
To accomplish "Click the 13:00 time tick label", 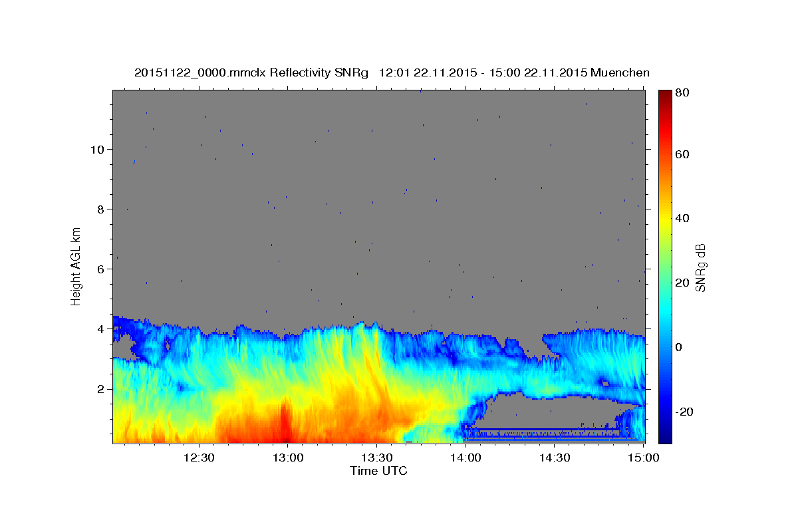I will (x=288, y=458).
